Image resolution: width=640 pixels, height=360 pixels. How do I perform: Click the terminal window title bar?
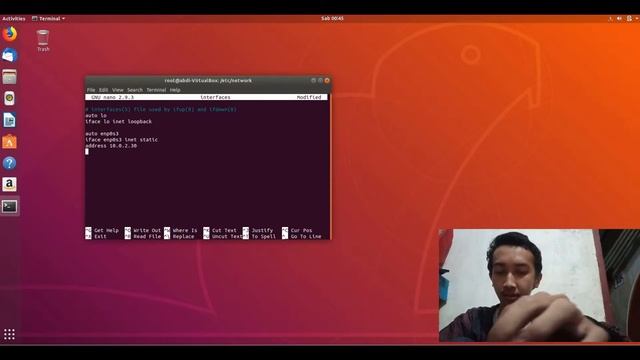[208, 80]
